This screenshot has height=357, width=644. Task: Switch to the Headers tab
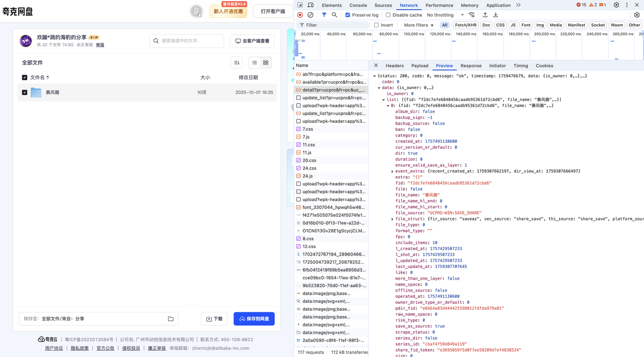pyautogui.click(x=394, y=65)
